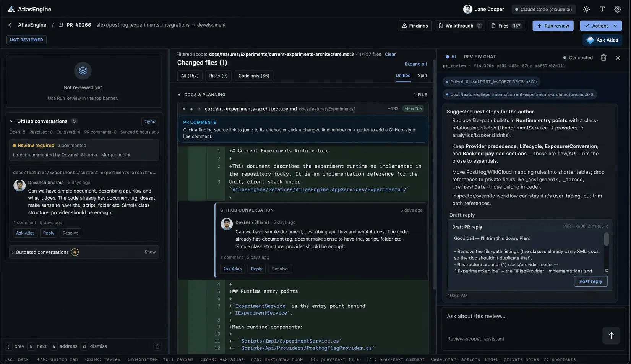This screenshot has height=364, width=631.
Task: Select All (157) filter tab
Action: (x=190, y=76)
